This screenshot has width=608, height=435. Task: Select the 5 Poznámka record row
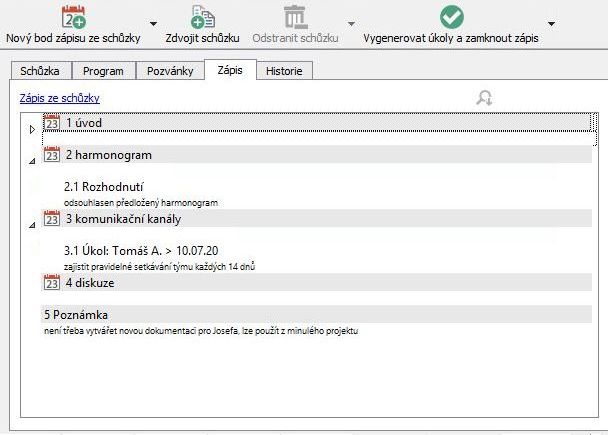tap(300, 315)
